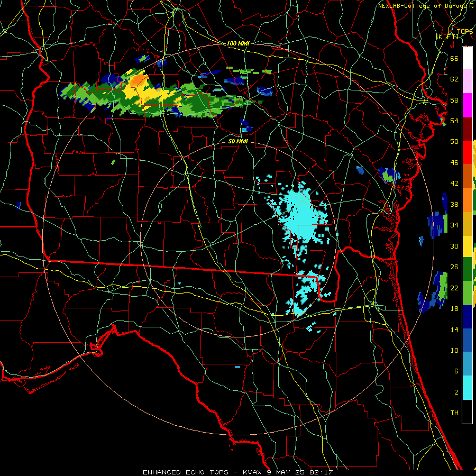Click the '42' legend value
This screenshot has width=476, height=476.
coord(454,184)
